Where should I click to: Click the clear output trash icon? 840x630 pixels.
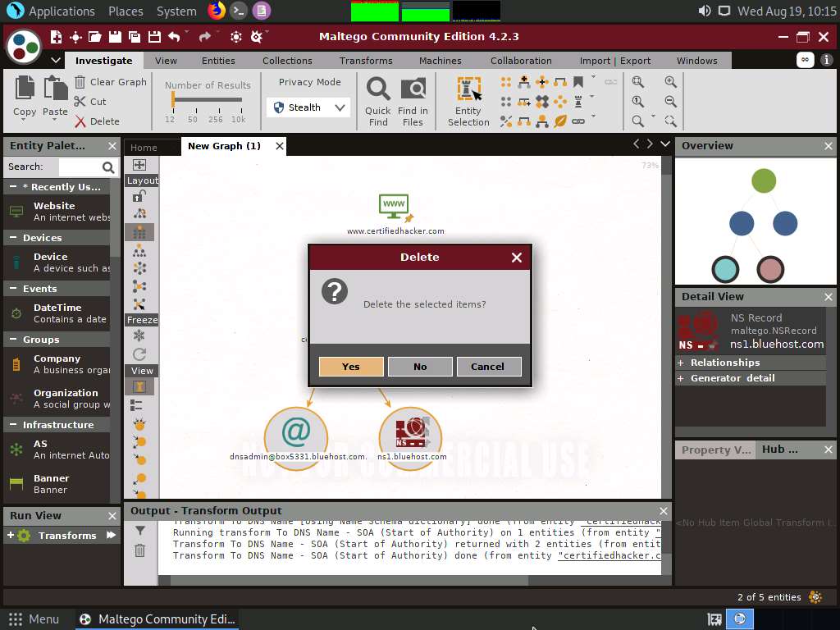click(139, 550)
